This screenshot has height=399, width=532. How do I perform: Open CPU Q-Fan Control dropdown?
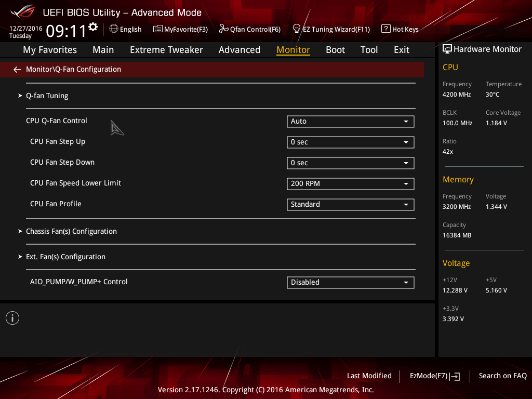pos(351,122)
